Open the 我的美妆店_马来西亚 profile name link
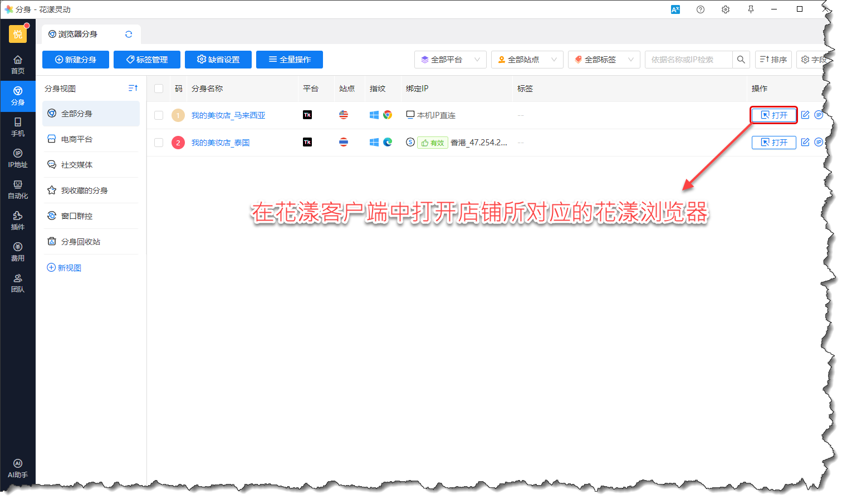The height and width of the screenshot is (504, 847). tap(228, 115)
